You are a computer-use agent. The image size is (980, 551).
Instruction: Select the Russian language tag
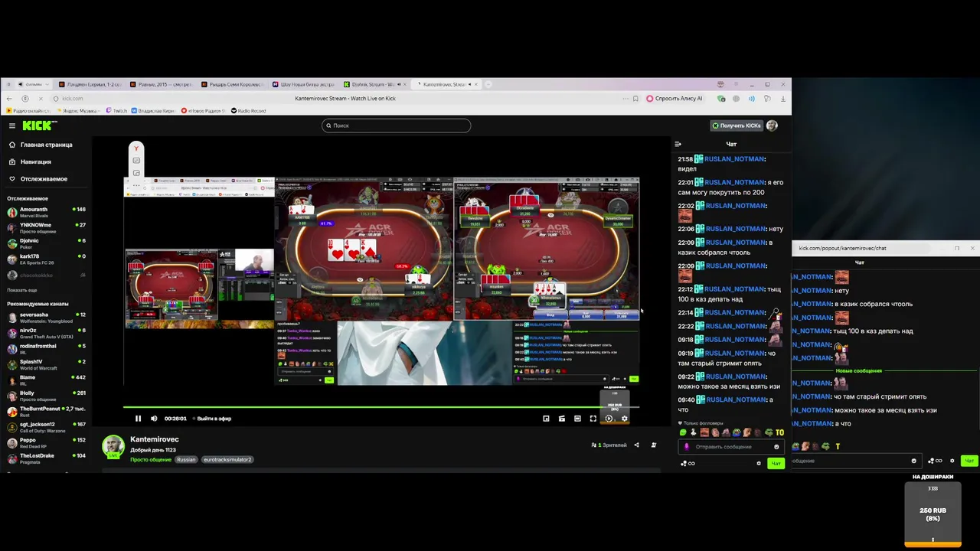click(x=186, y=460)
